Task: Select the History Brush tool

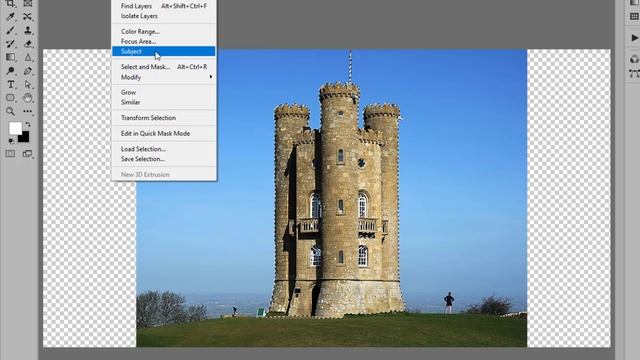Action: pos(11,44)
